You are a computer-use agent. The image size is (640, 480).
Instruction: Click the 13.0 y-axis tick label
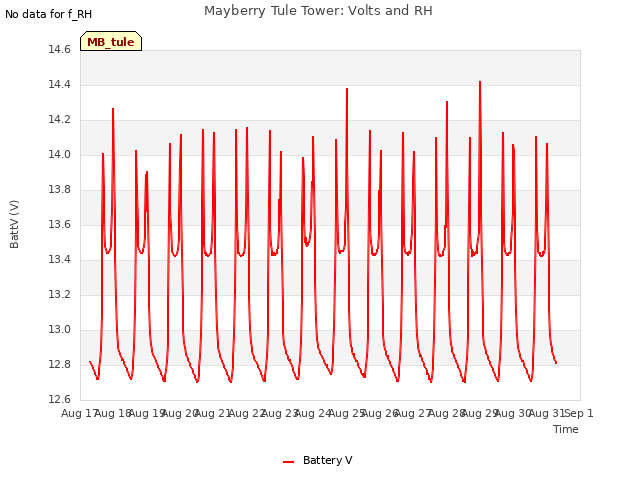click(59, 330)
